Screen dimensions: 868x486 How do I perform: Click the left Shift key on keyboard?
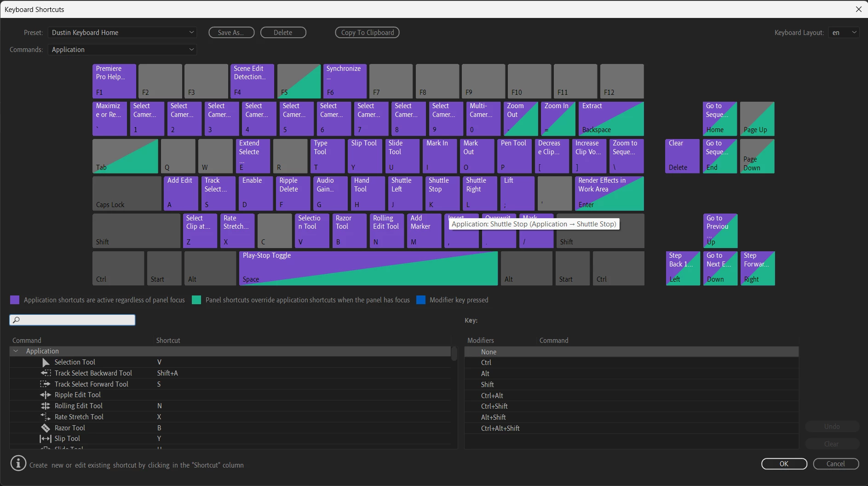click(136, 231)
